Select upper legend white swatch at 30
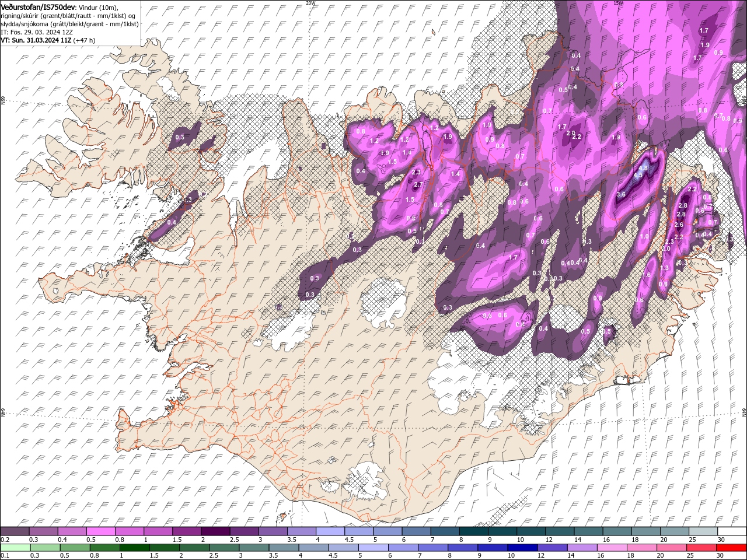This screenshot has height=560, width=747. [731, 531]
